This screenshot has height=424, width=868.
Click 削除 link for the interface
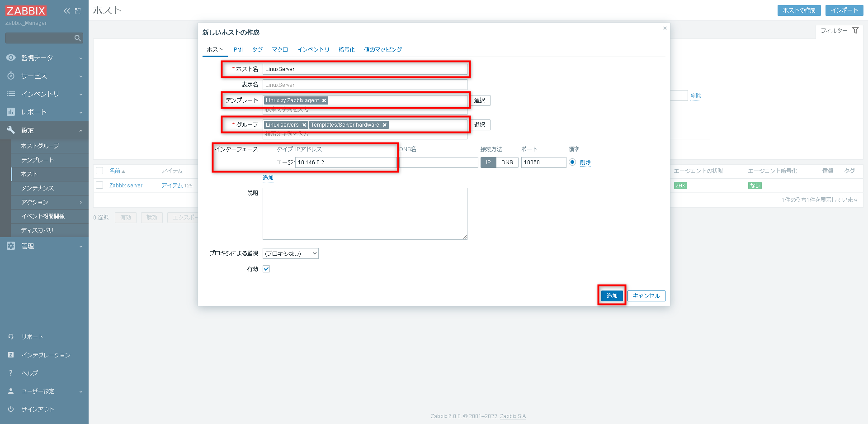[585, 162]
